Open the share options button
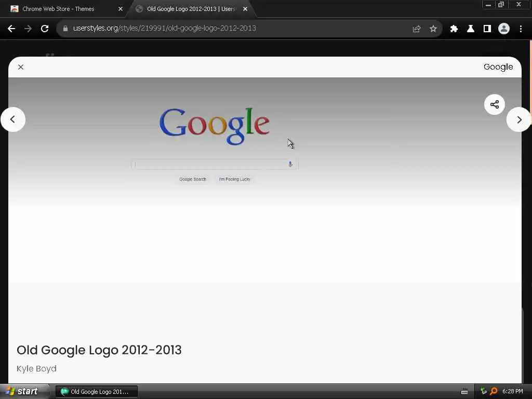This screenshot has width=532, height=399. [495, 104]
